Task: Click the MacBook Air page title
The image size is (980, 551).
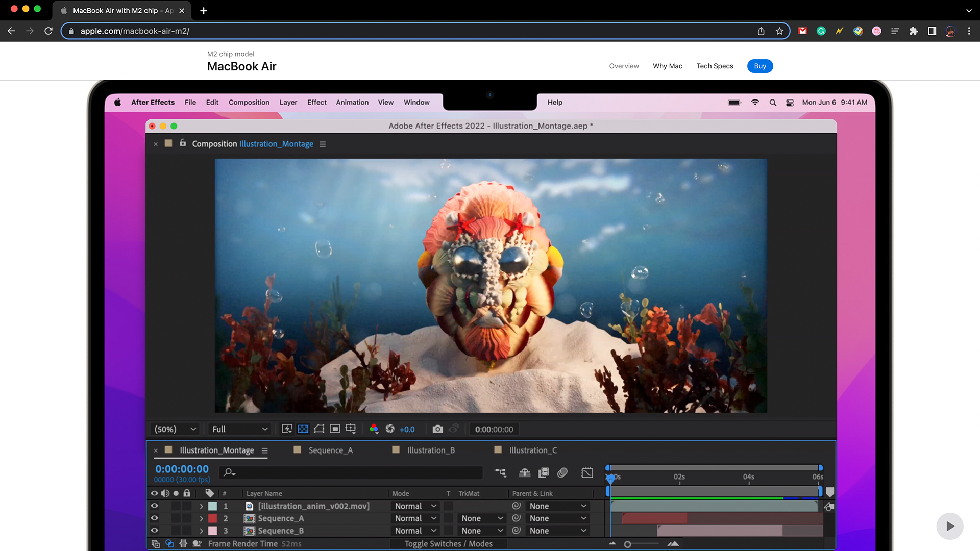Action: 241,67
